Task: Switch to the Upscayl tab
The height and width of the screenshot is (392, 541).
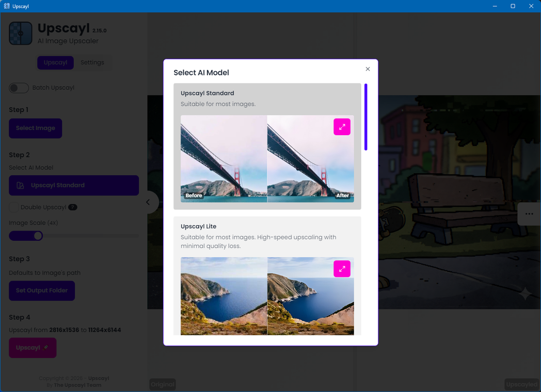Action: coord(56,62)
